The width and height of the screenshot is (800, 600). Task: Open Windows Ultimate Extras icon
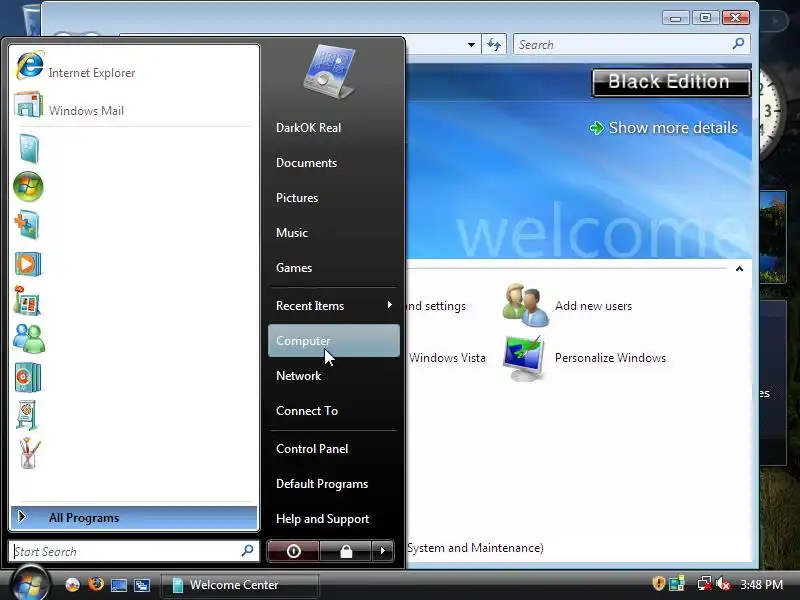pos(27,225)
